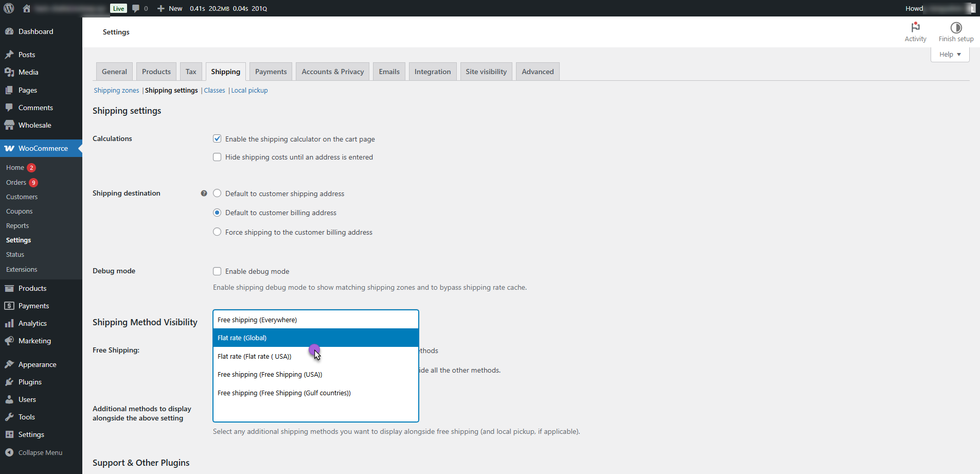Uncheck Enable the shipping calculator checkbox
This screenshot has height=474, width=980.
(x=217, y=138)
